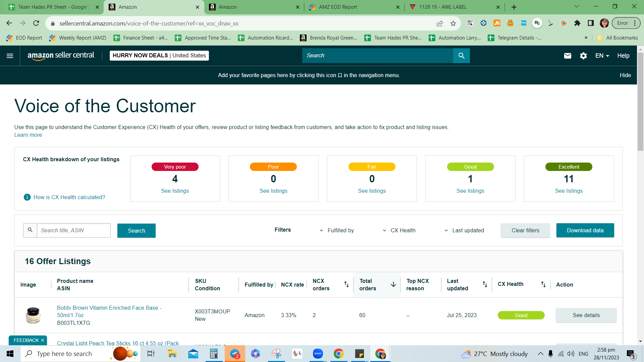Open the Windows notification center

click(631, 354)
